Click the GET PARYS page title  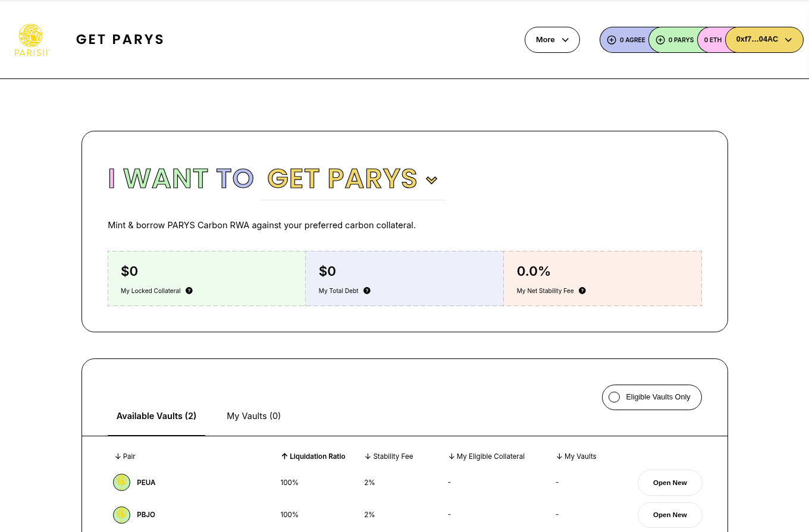click(x=120, y=40)
